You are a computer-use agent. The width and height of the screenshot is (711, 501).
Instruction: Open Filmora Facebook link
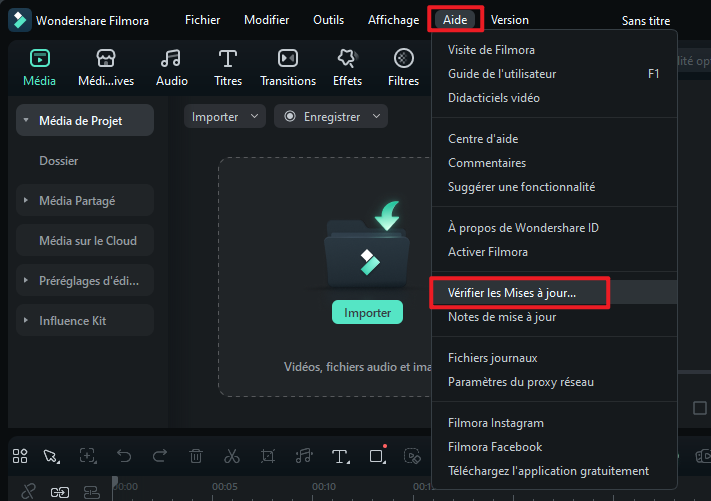(554, 447)
